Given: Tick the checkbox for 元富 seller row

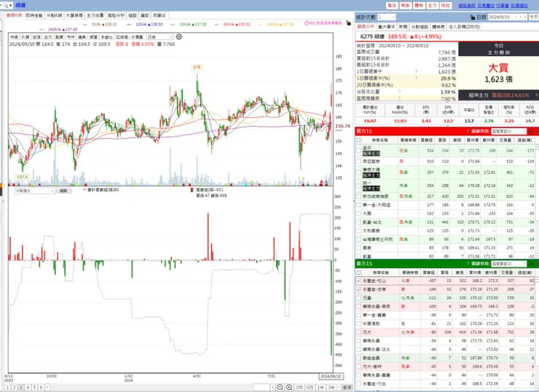Looking at the screenshot, I should 358,298.
